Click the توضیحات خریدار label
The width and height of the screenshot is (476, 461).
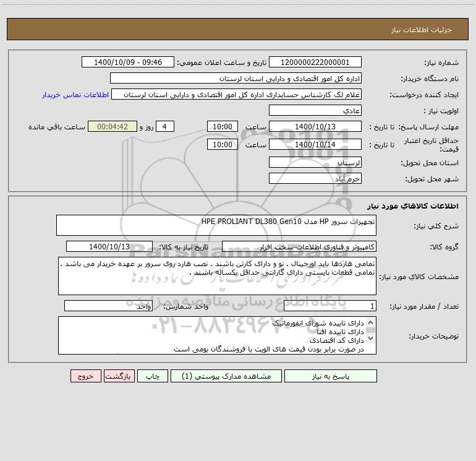click(x=434, y=337)
